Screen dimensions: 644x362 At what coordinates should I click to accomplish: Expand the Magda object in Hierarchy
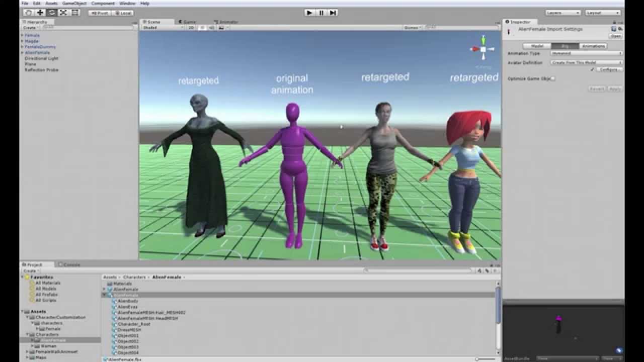[22, 41]
